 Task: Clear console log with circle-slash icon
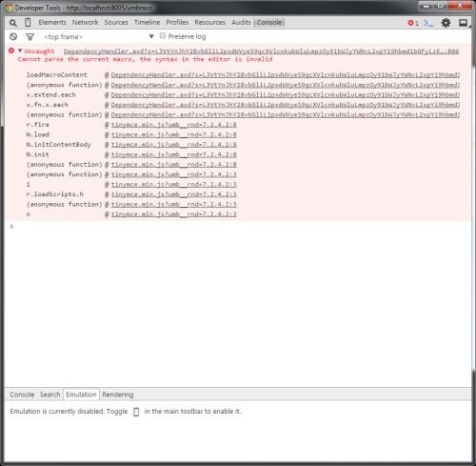pos(13,37)
